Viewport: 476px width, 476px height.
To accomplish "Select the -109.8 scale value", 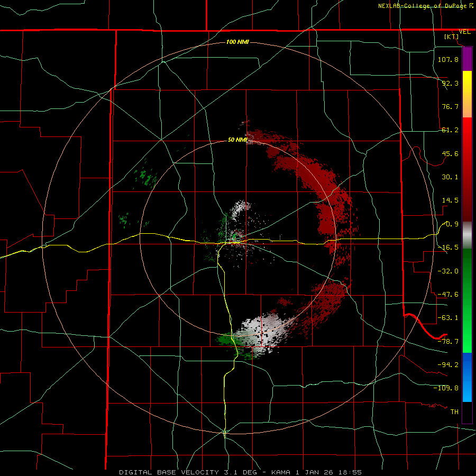I will (446, 388).
